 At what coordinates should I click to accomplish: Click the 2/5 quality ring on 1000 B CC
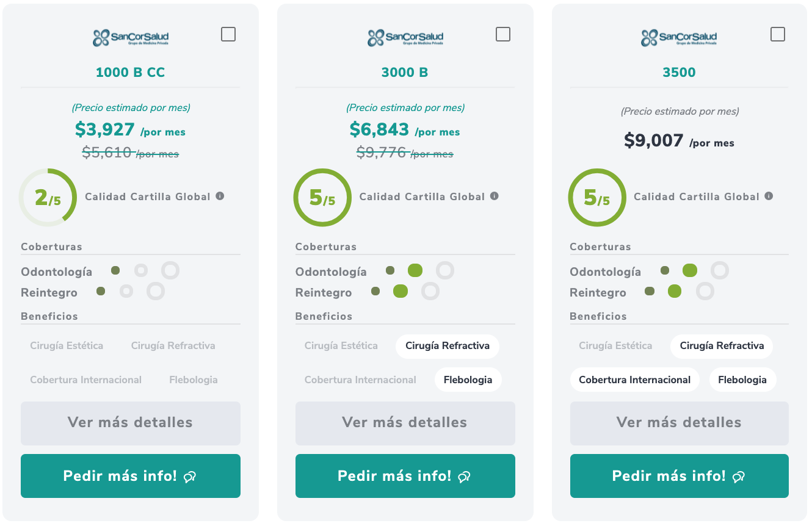pyautogui.click(x=48, y=198)
